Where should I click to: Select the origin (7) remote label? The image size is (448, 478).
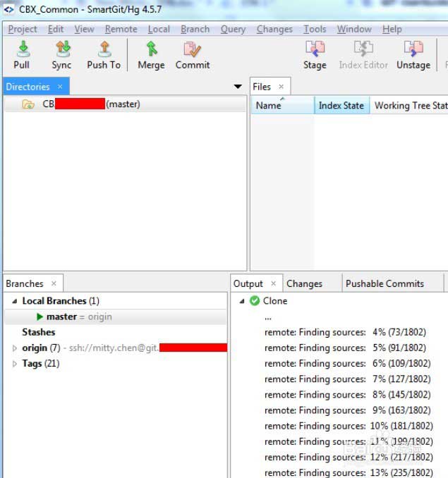point(41,348)
